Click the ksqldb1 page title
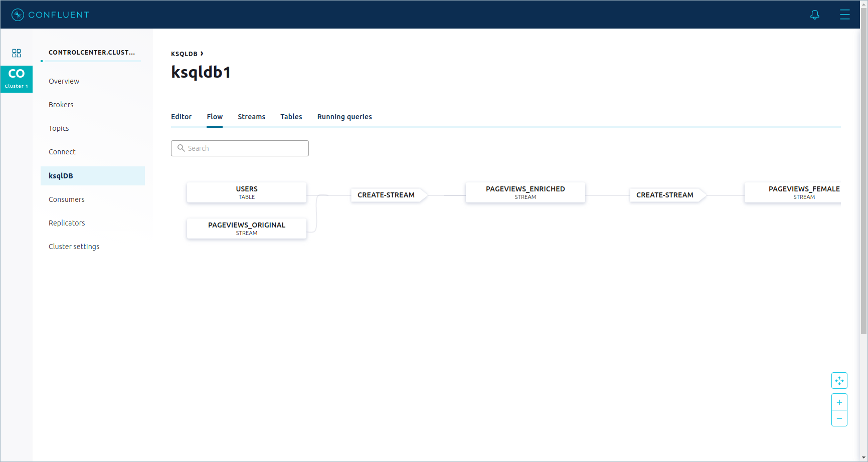This screenshot has width=868, height=462. click(201, 72)
